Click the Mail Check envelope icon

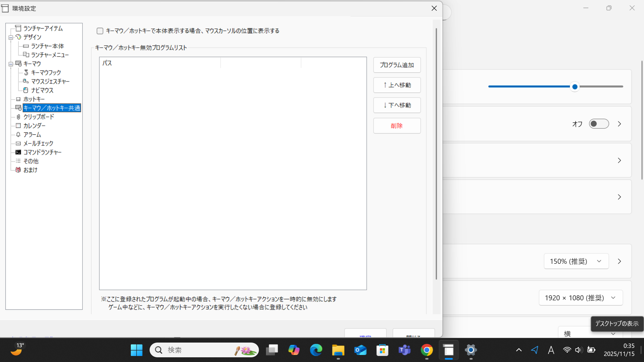[18, 143]
